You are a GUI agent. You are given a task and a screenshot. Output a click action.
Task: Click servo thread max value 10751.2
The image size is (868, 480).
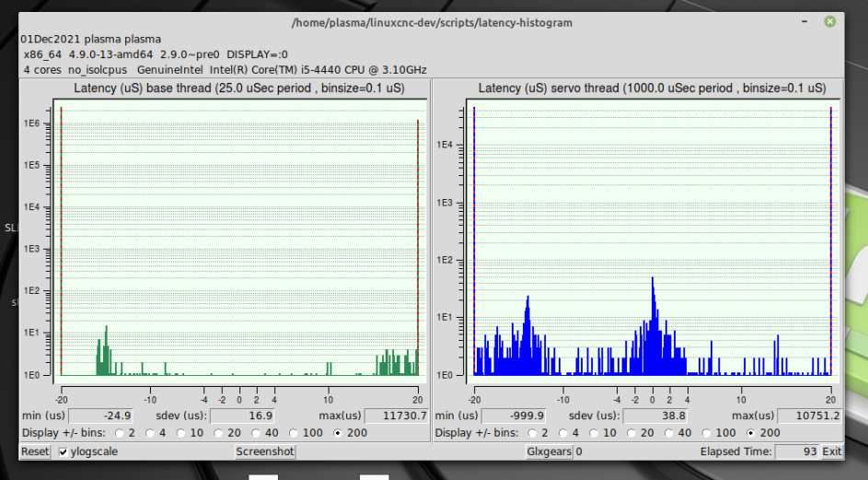point(809,416)
